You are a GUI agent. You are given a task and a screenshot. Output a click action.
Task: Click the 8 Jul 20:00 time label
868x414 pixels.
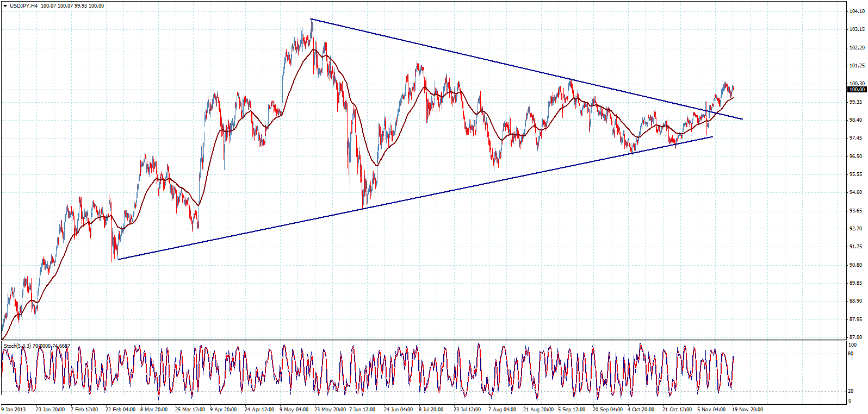(x=431, y=410)
